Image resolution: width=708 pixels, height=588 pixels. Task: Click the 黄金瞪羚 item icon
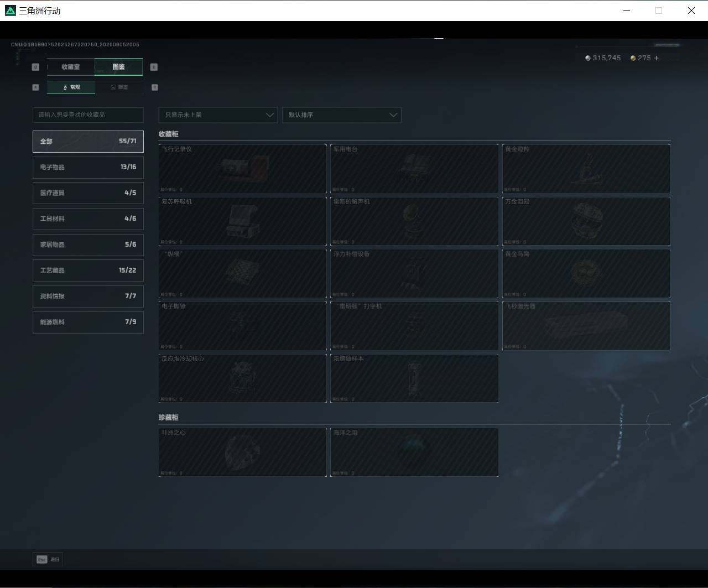click(x=586, y=169)
